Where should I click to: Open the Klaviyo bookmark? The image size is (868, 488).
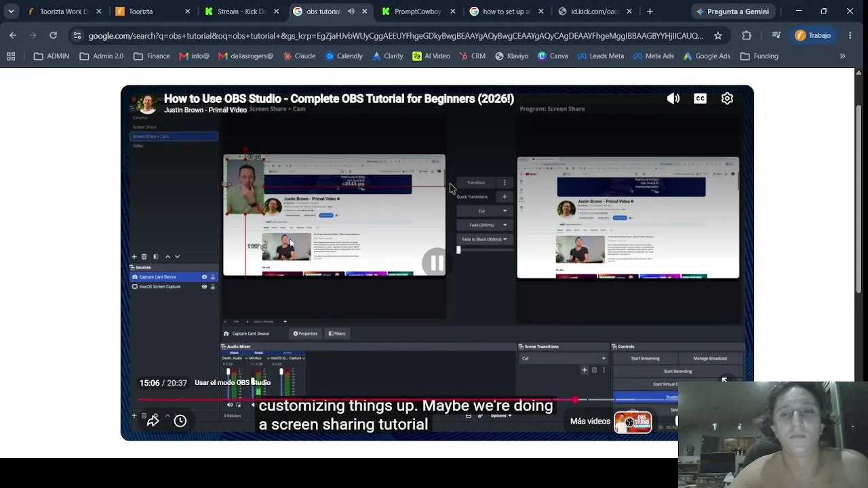pyautogui.click(x=511, y=56)
